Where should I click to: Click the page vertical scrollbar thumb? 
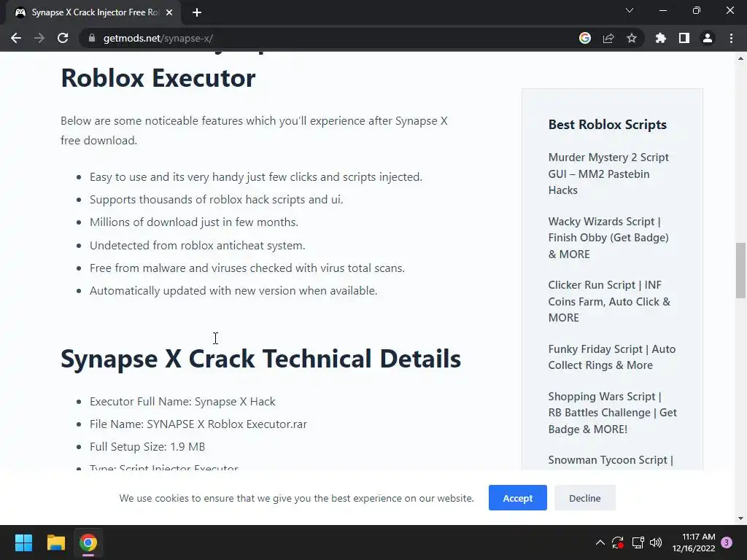pos(740,270)
